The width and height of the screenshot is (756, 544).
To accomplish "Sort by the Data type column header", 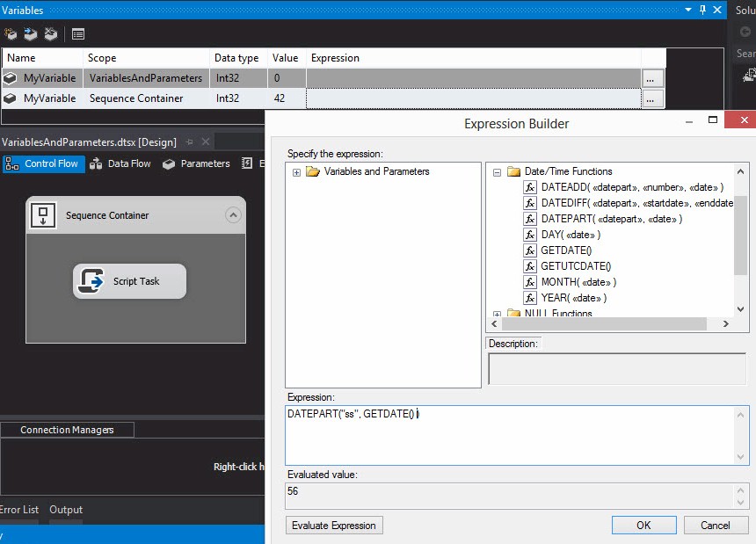I will [238, 58].
